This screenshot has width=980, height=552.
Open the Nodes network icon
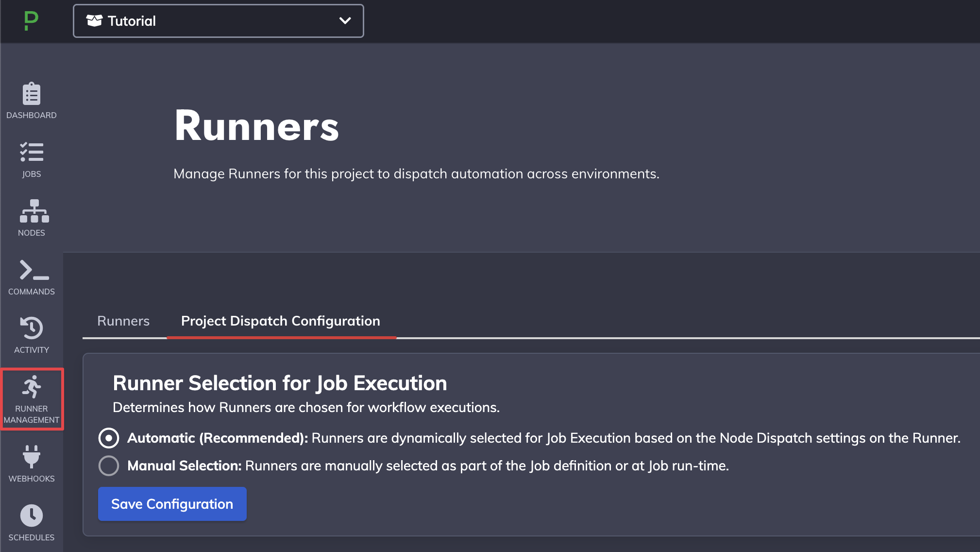point(34,211)
